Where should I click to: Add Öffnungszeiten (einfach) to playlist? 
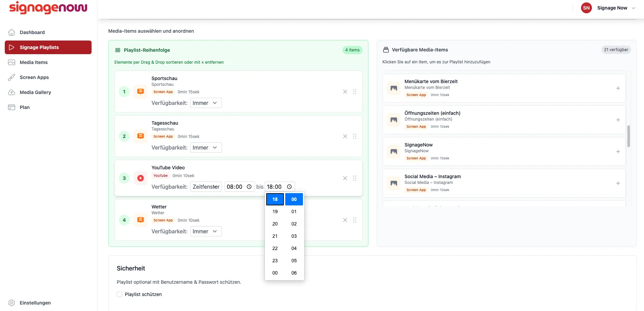[x=618, y=120]
